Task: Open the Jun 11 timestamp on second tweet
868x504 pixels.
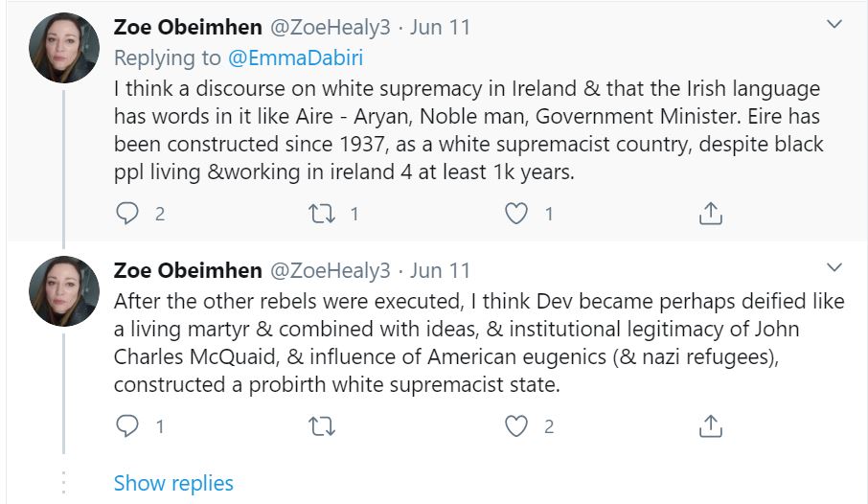Action: coord(440,271)
